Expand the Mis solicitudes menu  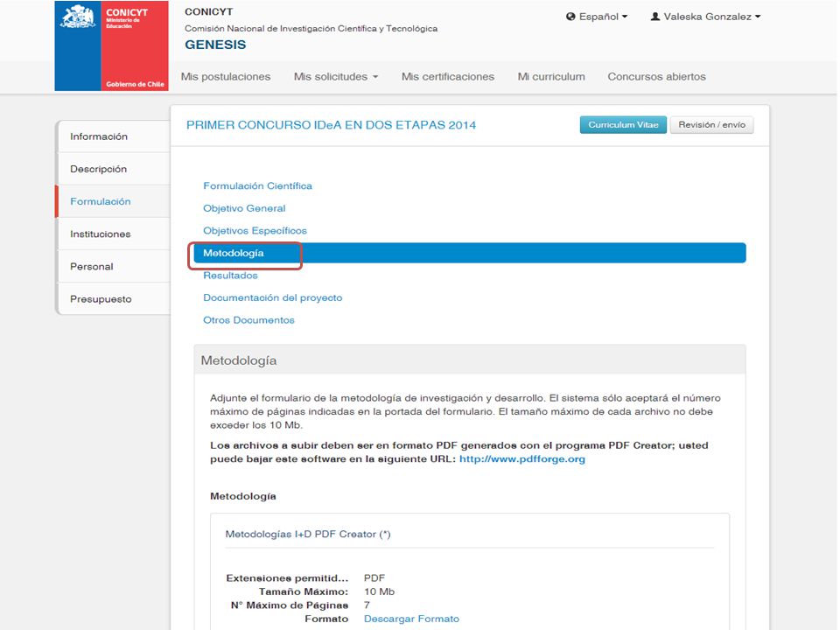click(336, 77)
